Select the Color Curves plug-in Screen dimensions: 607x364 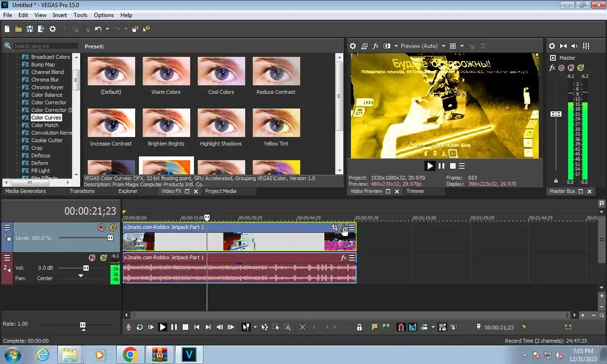pyautogui.click(x=46, y=118)
